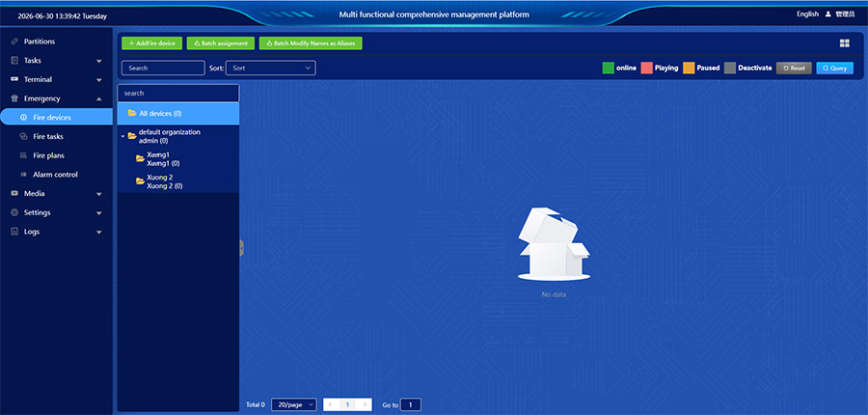Click the Reset button
868x415 pixels.
click(794, 69)
